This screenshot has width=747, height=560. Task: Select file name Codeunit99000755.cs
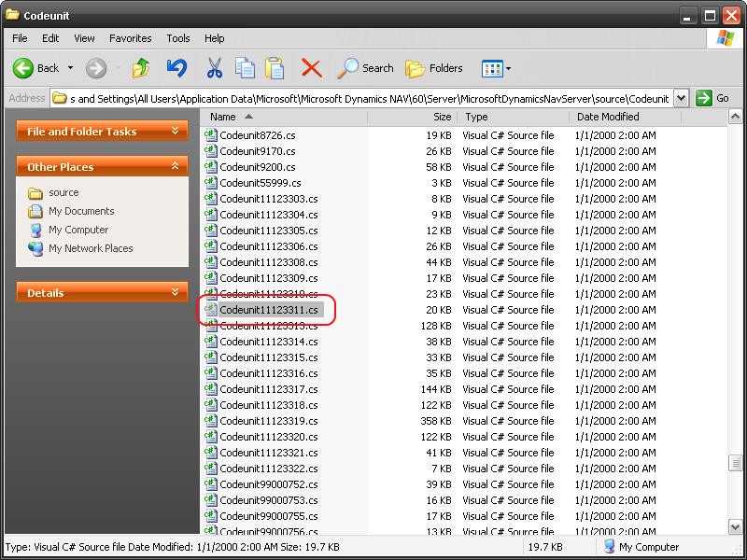coord(269,516)
